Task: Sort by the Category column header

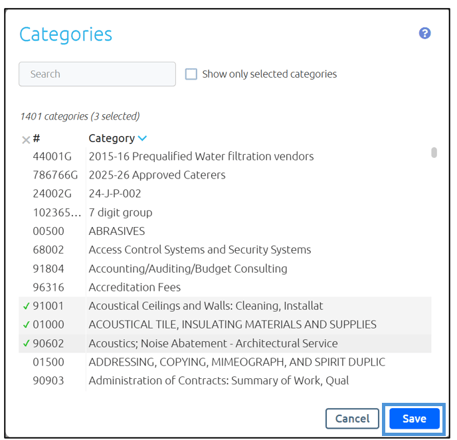Action: click(112, 138)
